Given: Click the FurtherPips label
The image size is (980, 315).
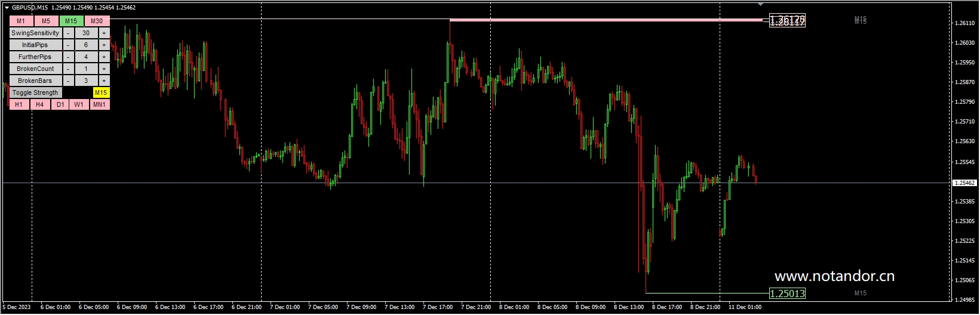Looking at the screenshot, I should (x=35, y=57).
